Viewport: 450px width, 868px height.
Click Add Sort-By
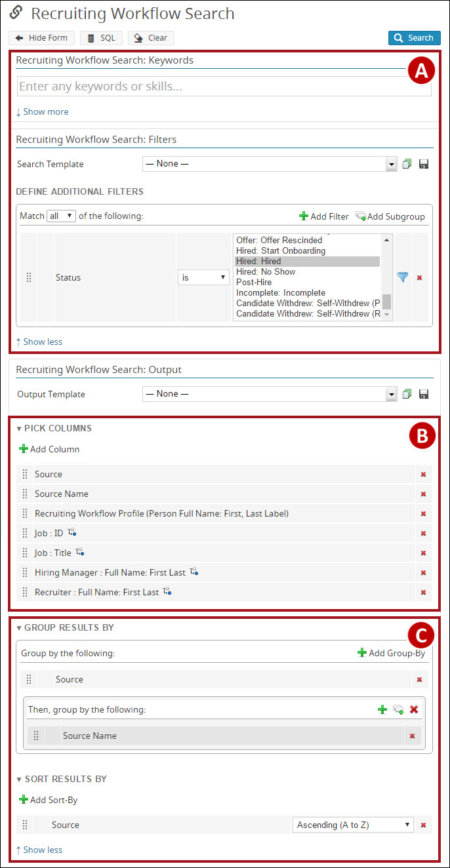click(x=49, y=800)
